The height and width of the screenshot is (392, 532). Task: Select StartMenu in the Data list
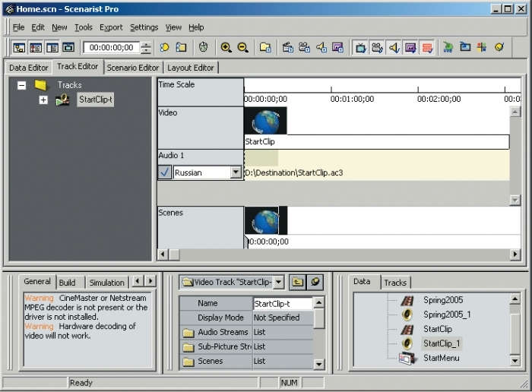pyautogui.click(x=441, y=358)
